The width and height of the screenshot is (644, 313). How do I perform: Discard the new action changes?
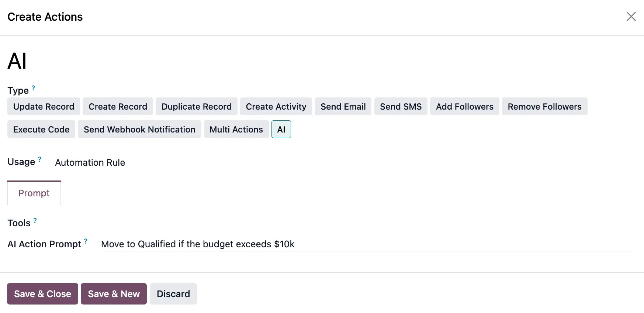(173, 294)
